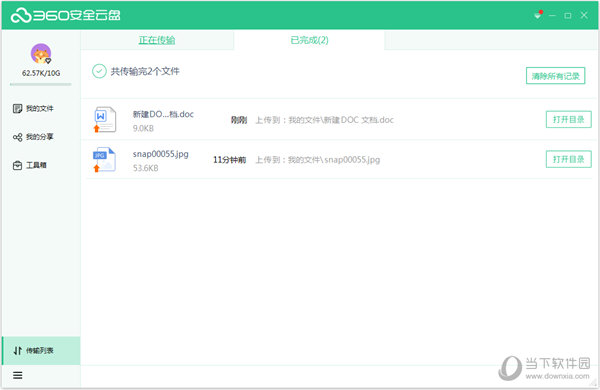Screen dimensions: 600x390
Task: Click 清除所有记录 button
Action: [x=556, y=76]
